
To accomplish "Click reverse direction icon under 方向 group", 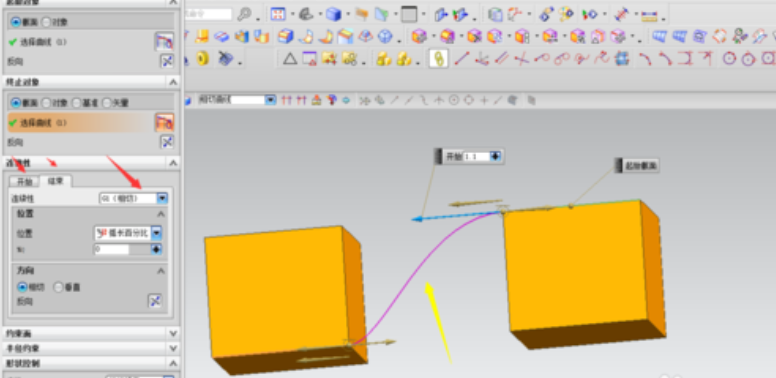I will pos(155,301).
